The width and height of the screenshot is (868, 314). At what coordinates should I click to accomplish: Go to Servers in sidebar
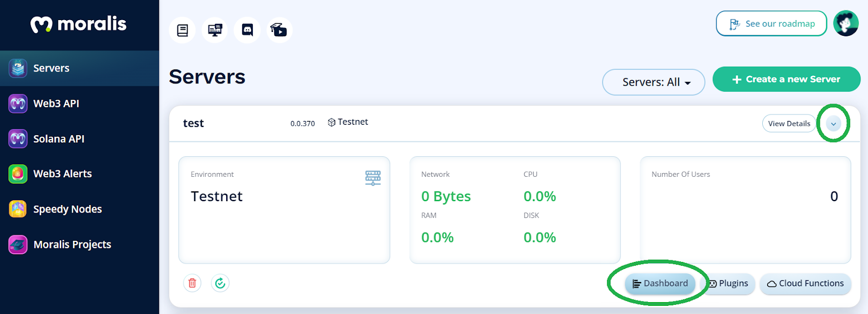click(x=80, y=68)
